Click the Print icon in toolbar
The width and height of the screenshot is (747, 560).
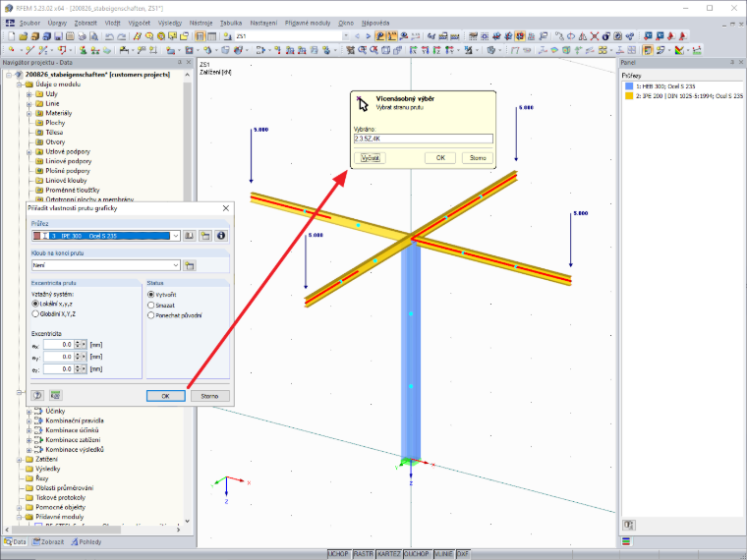(82, 36)
